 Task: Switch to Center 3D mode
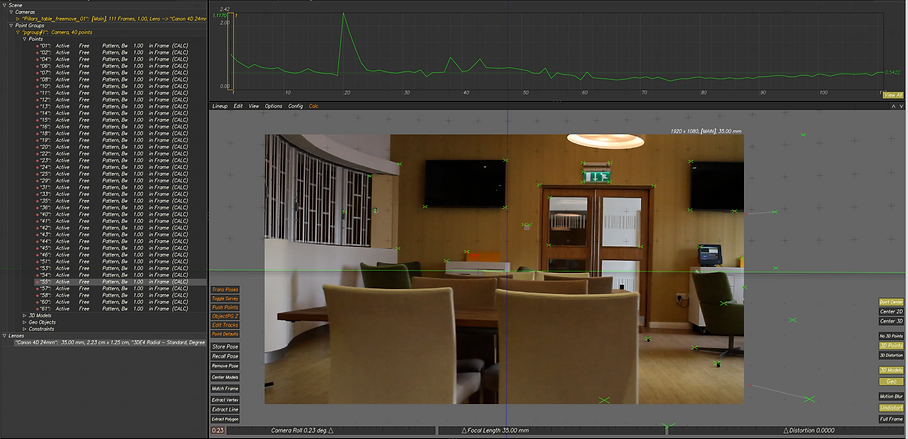891,321
